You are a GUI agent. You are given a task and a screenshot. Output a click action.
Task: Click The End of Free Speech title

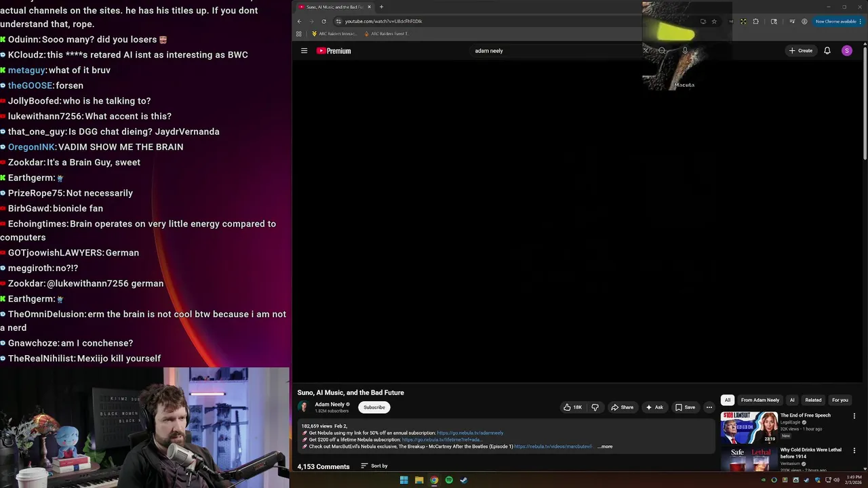[806, 415]
